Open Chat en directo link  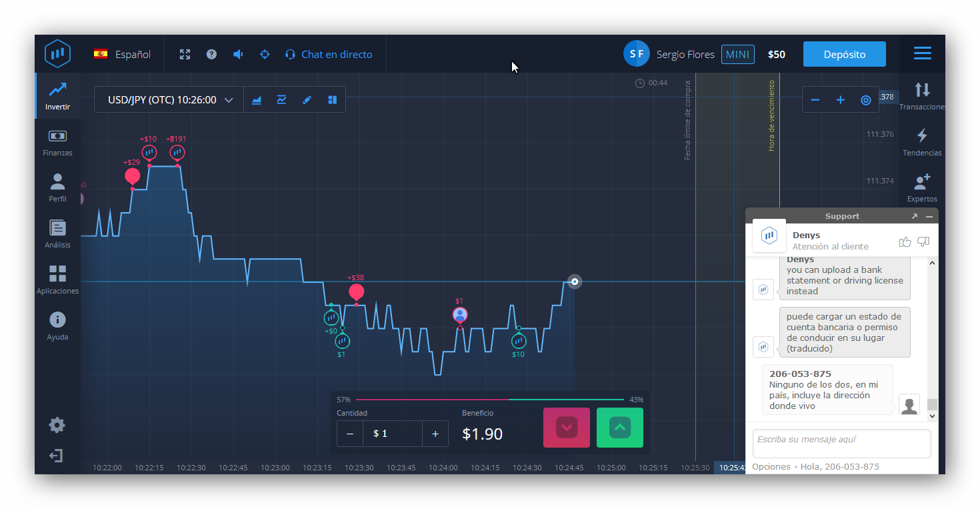tap(329, 55)
